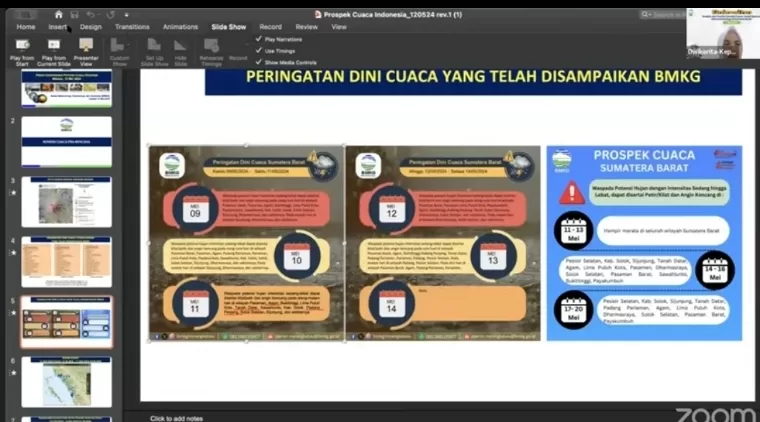
Task: Toggle the Use Timings checkbox
Action: (x=259, y=50)
